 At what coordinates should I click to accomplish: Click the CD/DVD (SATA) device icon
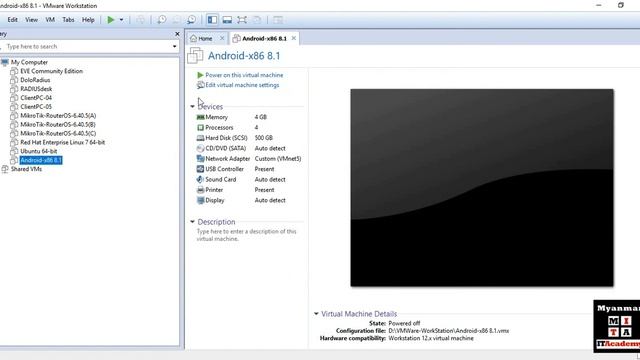coord(200,149)
